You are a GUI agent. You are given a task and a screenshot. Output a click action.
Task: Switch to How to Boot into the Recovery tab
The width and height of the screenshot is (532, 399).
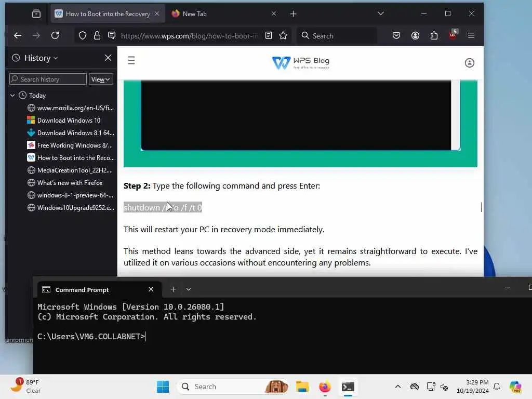108,14
